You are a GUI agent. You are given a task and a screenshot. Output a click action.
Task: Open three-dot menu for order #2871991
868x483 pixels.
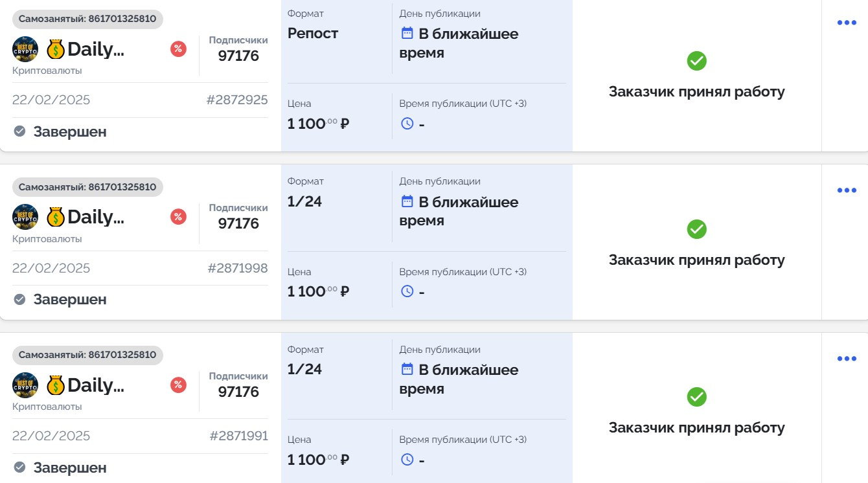[847, 359]
